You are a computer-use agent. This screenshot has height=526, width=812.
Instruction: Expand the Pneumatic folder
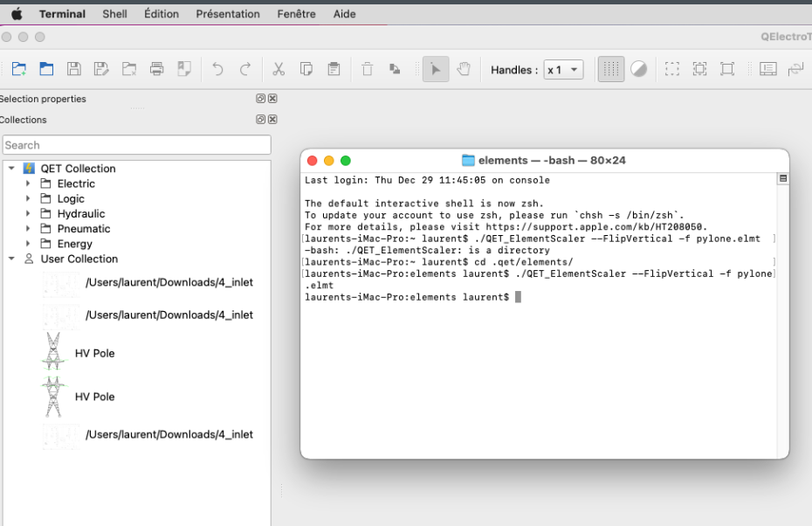point(28,229)
